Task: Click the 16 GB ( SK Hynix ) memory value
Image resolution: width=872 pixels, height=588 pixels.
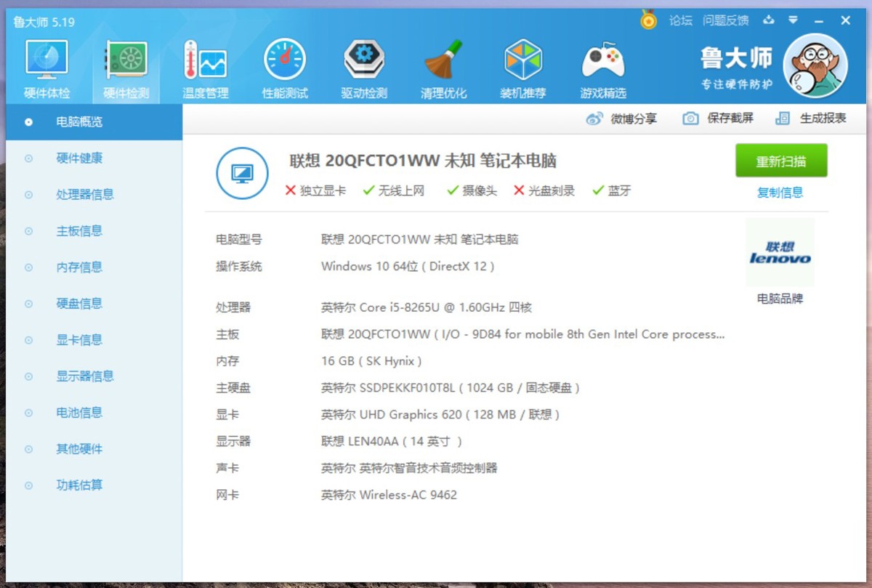Action: [x=371, y=361]
